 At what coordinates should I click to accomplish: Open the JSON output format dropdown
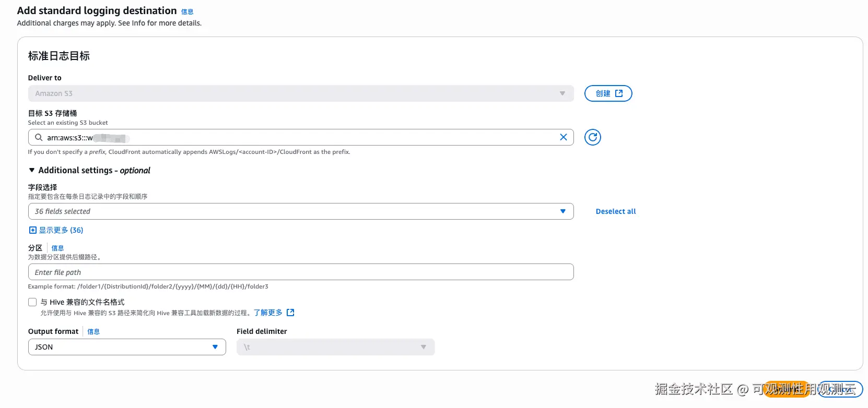click(x=126, y=347)
